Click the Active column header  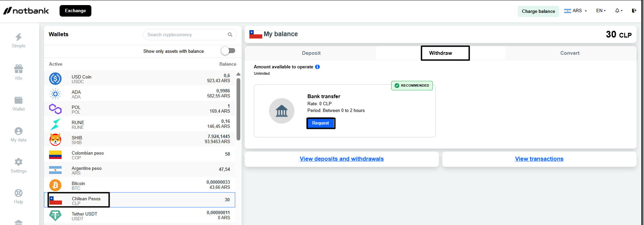pyautogui.click(x=55, y=64)
